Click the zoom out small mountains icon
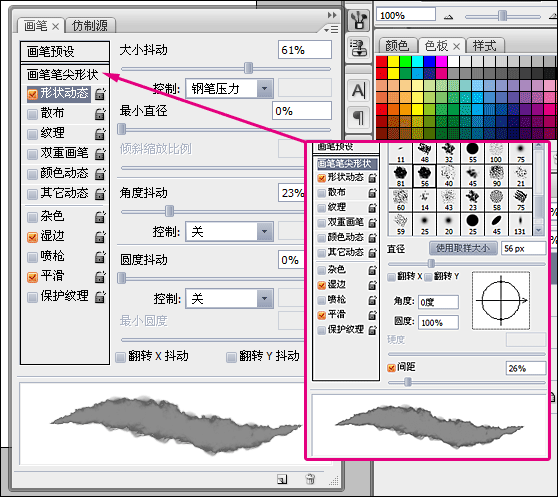Screen dimensions: 558x497 coord(448,17)
